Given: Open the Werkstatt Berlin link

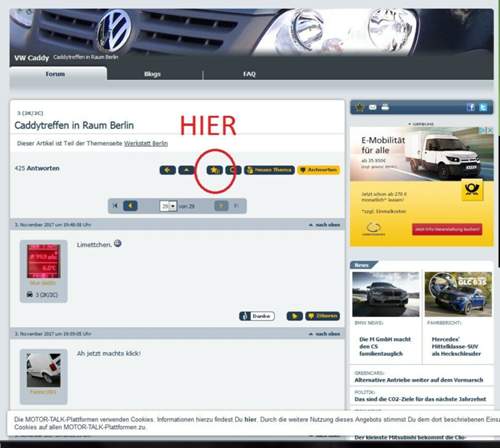Looking at the screenshot, I should [146, 143].
